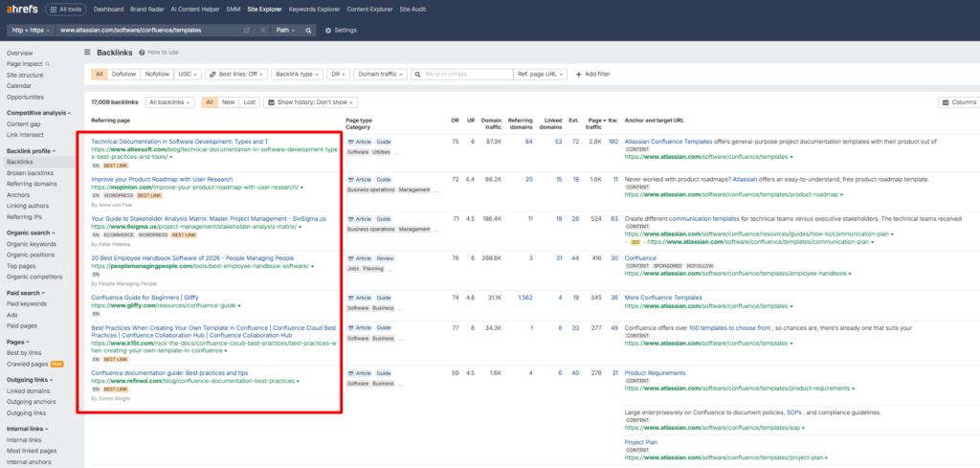Open the All tools menu

(65, 10)
